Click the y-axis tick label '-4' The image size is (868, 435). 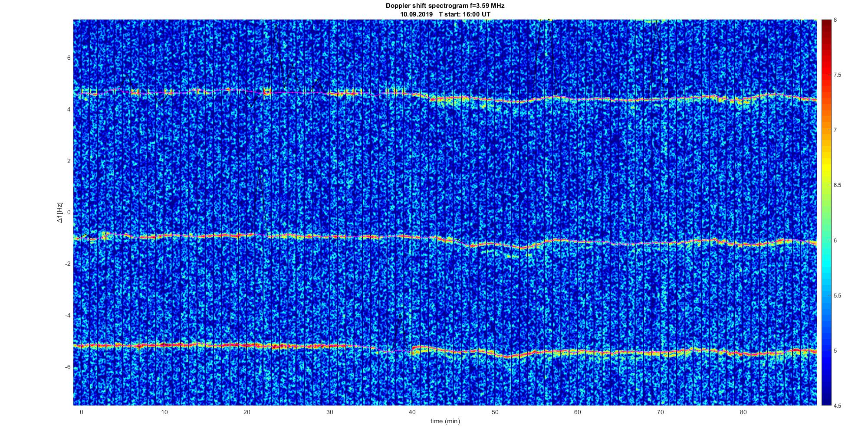pos(68,316)
